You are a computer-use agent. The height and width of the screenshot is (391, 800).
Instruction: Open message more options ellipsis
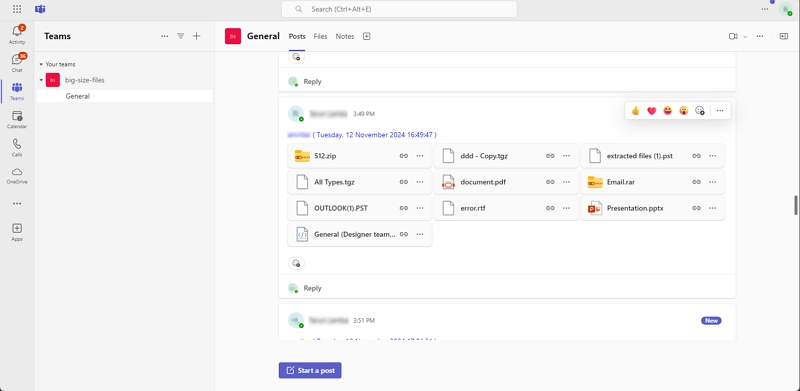(x=720, y=111)
